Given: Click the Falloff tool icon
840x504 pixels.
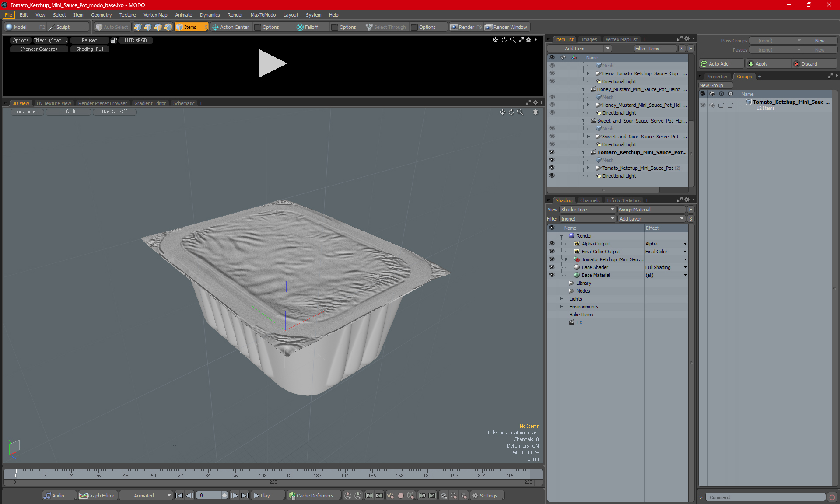Looking at the screenshot, I should click(x=299, y=27).
